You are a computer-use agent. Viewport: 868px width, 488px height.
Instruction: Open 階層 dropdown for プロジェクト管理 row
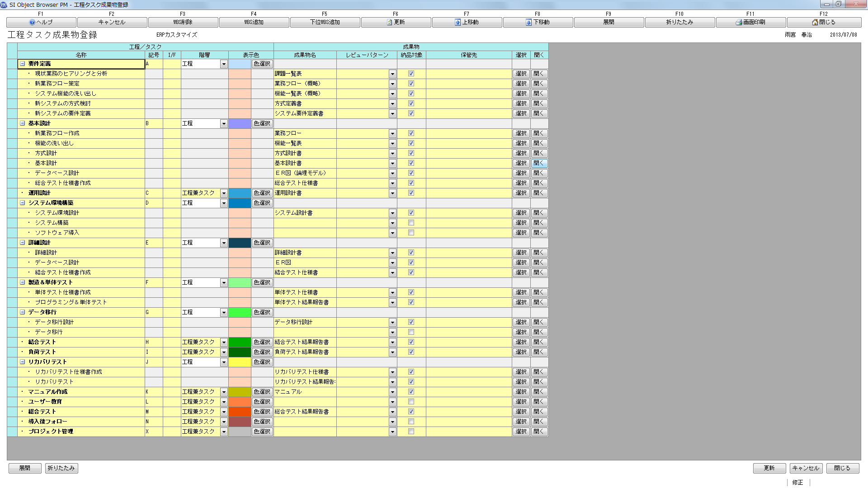[x=224, y=432]
